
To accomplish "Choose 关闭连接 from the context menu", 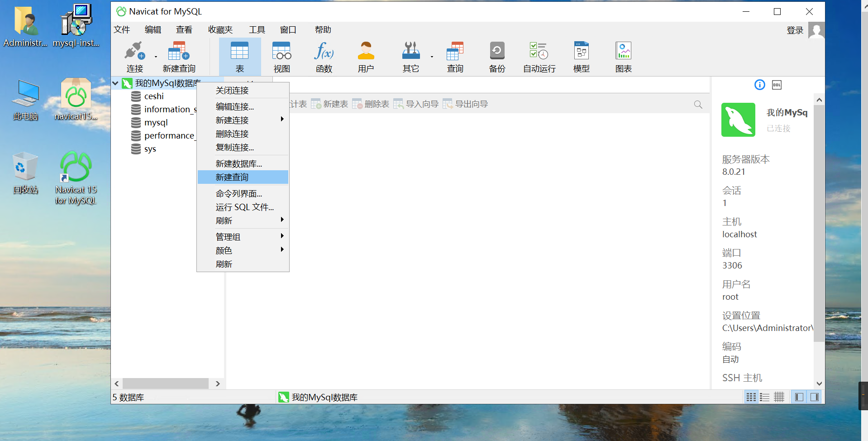I will tap(243, 91).
